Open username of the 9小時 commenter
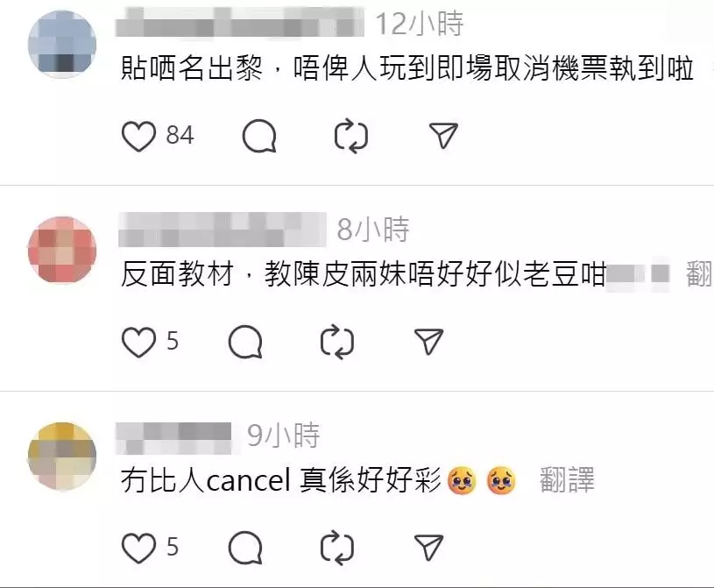The image size is (714, 588). pyautogui.click(x=174, y=437)
